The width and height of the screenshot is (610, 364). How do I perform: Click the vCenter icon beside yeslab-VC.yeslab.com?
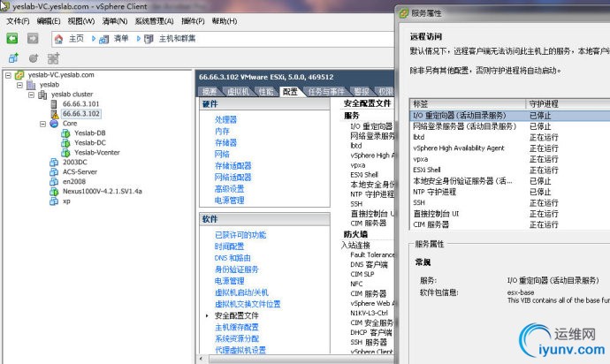point(19,75)
